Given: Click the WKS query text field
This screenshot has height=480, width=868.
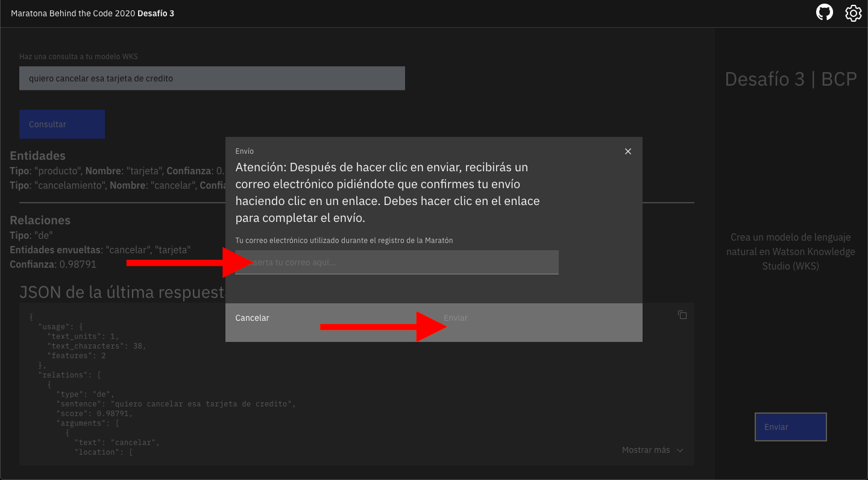Looking at the screenshot, I should click(x=212, y=78).
